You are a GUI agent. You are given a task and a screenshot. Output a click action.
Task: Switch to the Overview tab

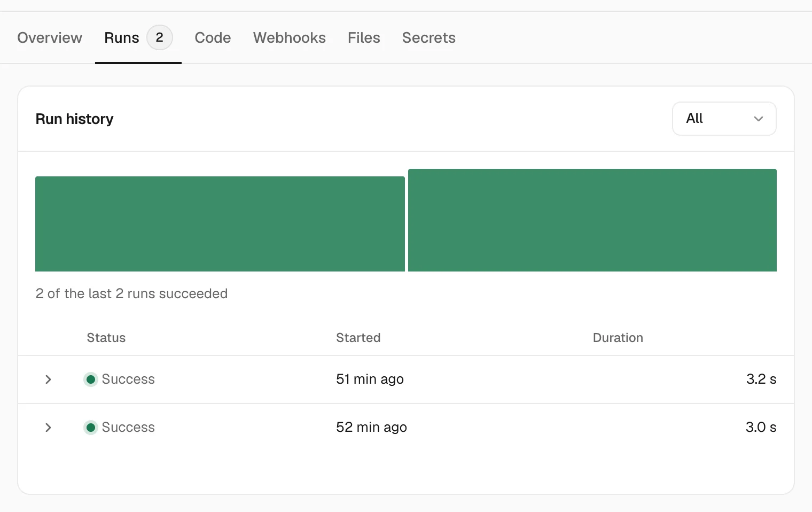50,37
